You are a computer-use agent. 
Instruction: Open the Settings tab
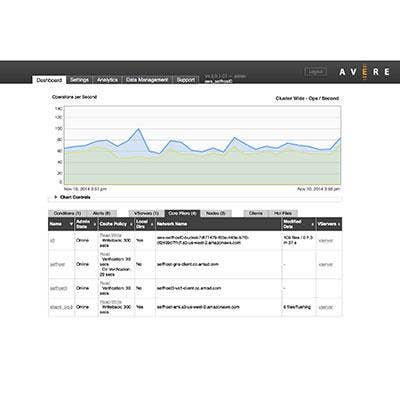click(x=79, y=80)
